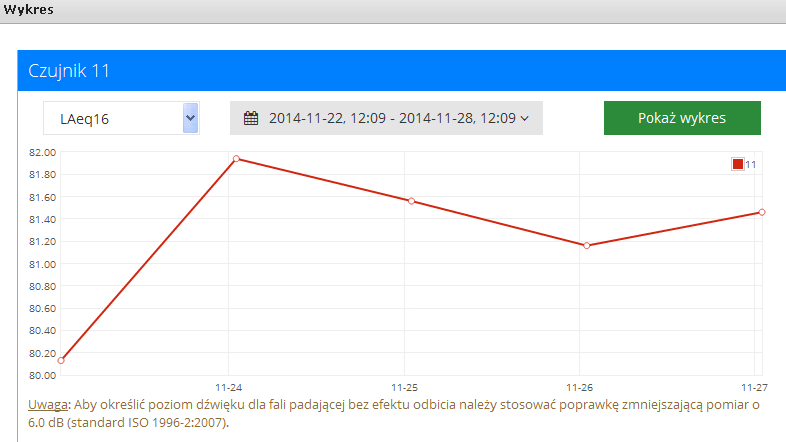Open the date range picker 2014-11-22 to 2014-11-28
This screenshot has height=442, width=786.
tap(386, 118)
